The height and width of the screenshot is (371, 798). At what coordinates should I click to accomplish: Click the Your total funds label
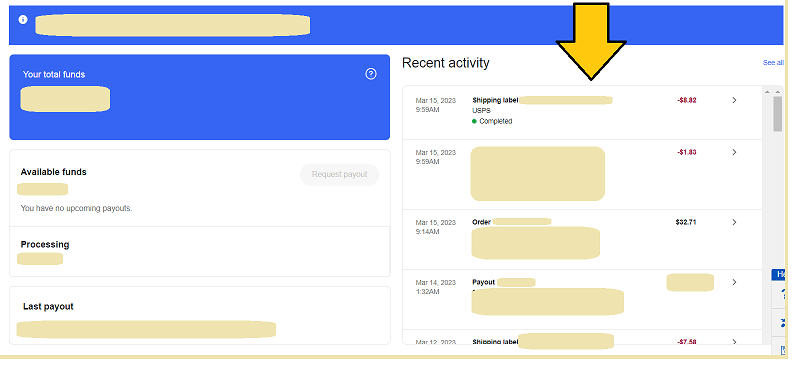tap(54, 74)
